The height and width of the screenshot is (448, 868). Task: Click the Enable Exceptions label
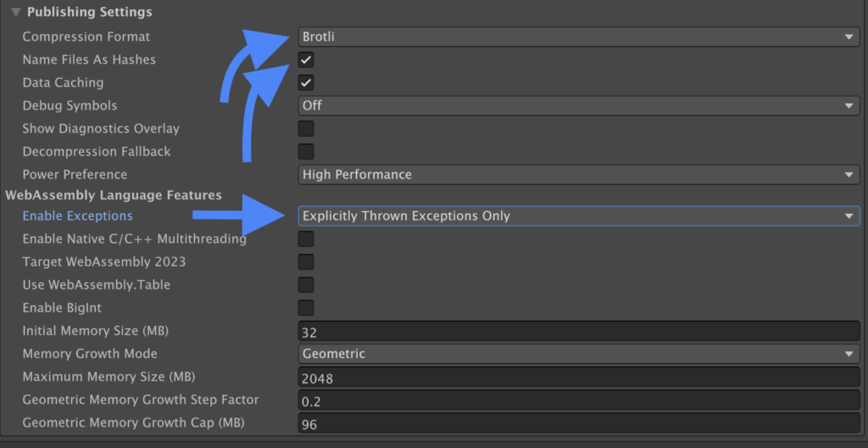coord(77,216)
